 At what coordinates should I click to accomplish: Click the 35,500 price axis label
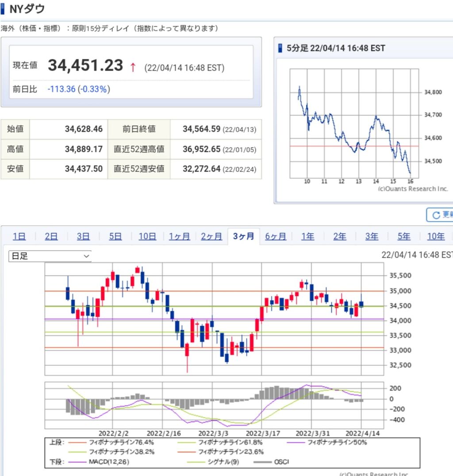click(x=400, y=276)
